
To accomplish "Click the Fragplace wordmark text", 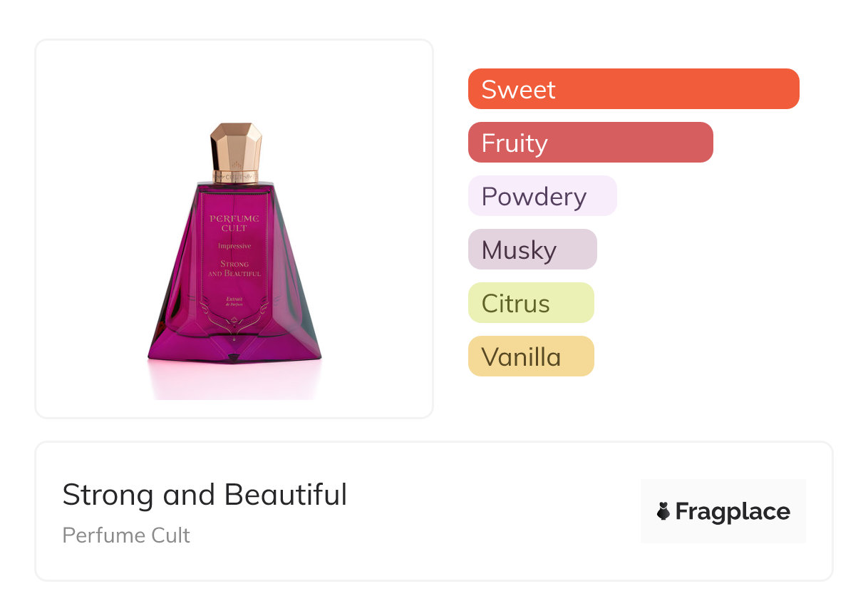I will pos(733,512).
